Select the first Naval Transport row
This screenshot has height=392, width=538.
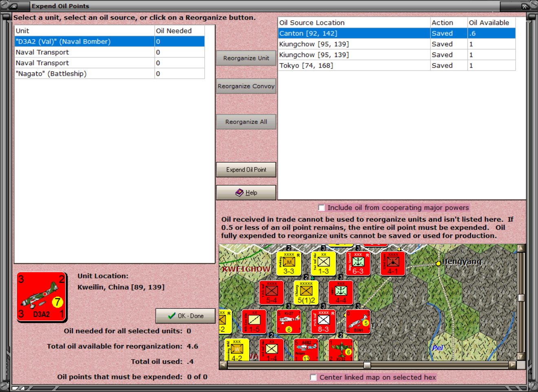(x=109, y=52)
